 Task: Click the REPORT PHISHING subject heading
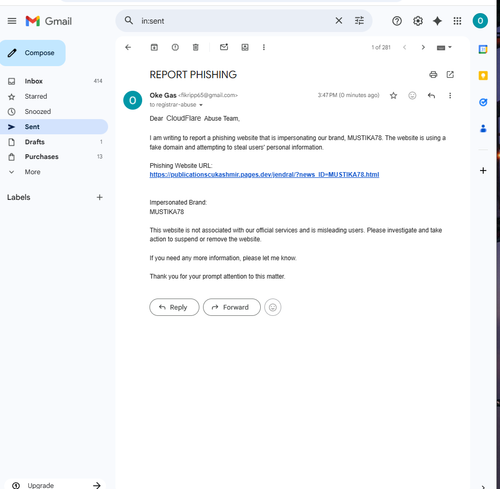193,75
